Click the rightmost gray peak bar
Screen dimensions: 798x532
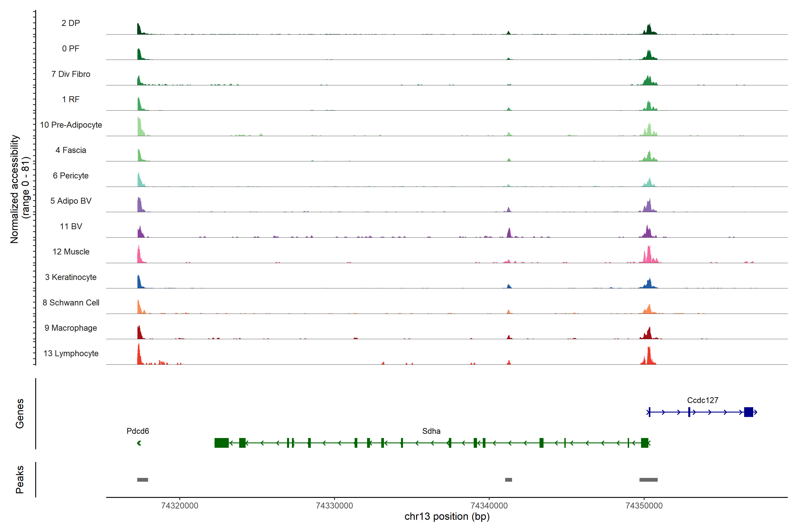pos(648,480)
